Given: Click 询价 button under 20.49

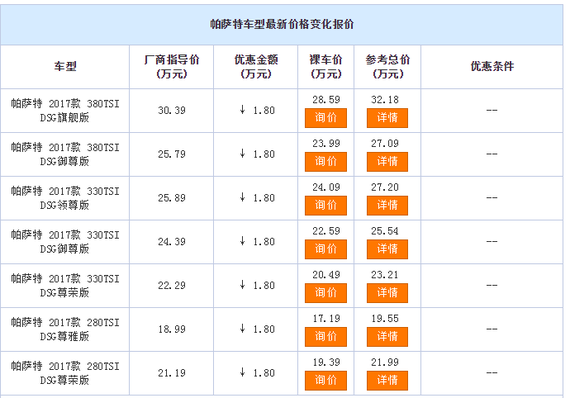Looking at the screenshot, I should tap(326, 293).
